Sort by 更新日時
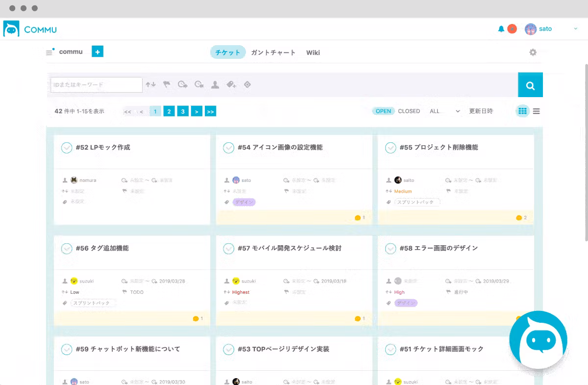The height and width of the screenshot is (385, 588). click(481, 111)
